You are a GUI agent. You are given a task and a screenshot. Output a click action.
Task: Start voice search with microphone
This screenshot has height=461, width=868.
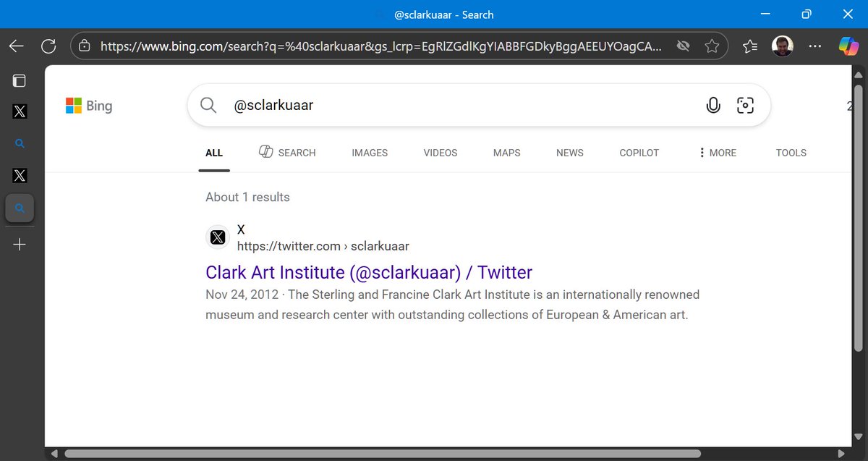pos(713,105)
